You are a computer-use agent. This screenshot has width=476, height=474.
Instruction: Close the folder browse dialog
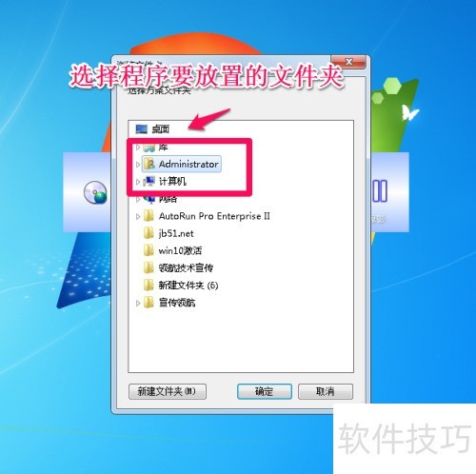[348, 62]
